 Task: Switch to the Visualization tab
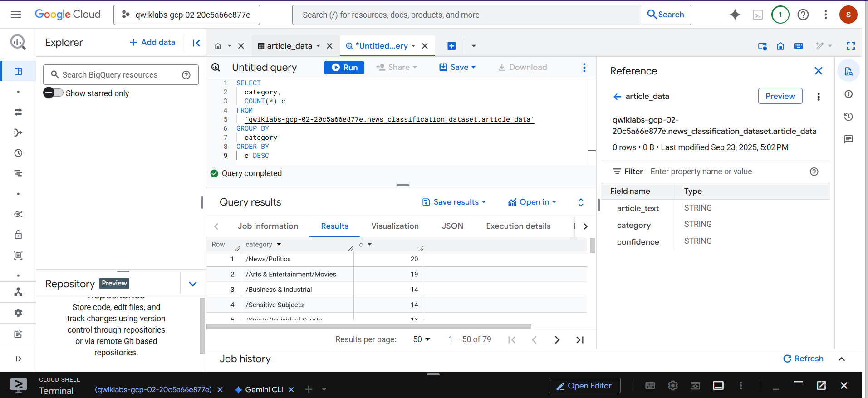coord(395,226)
